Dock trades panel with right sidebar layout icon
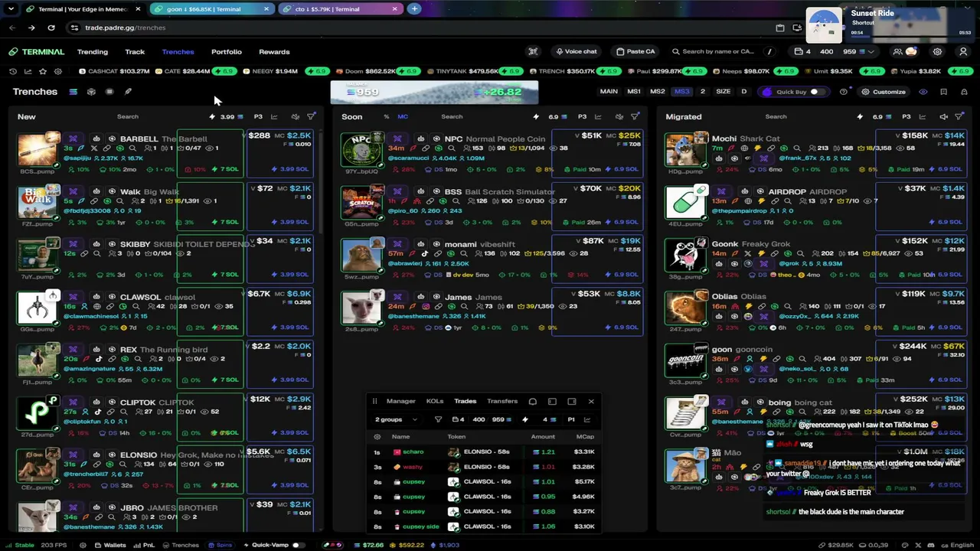The image size is (980, 551). [x=571, y=401]
